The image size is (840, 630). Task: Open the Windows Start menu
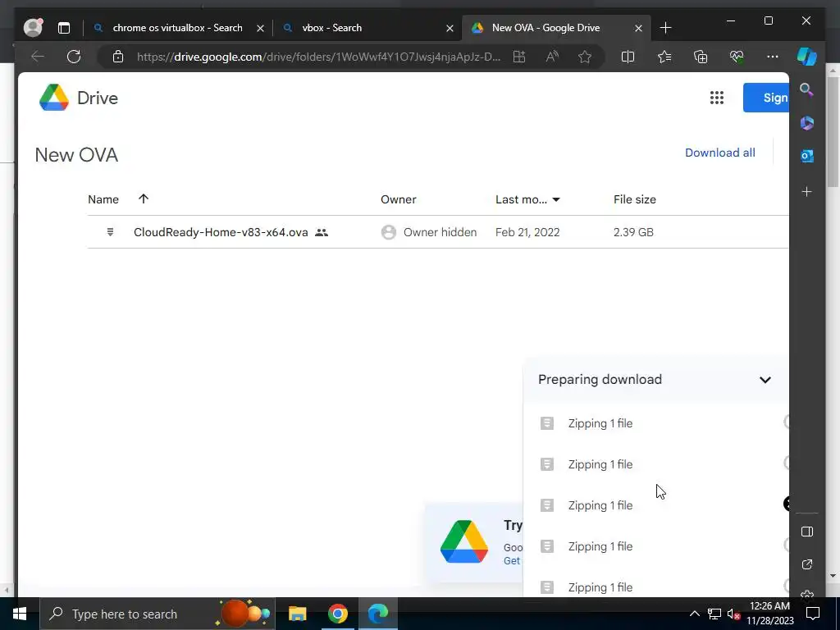pos(20,614)
